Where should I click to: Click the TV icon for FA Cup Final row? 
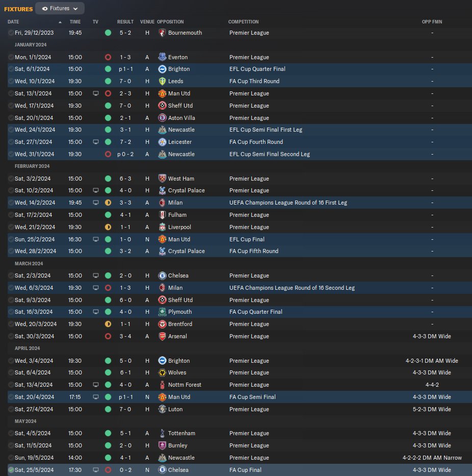pyautogui.click(x=95, y=470)
